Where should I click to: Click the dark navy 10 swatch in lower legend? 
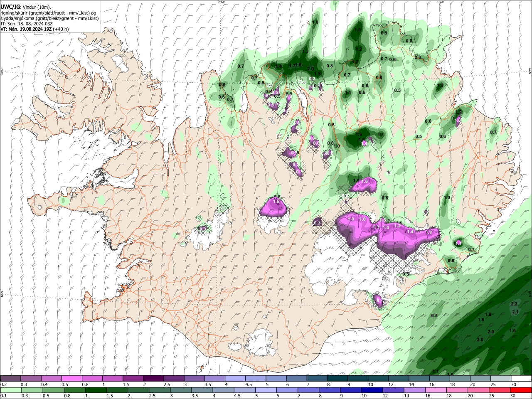tap(372, 390)
